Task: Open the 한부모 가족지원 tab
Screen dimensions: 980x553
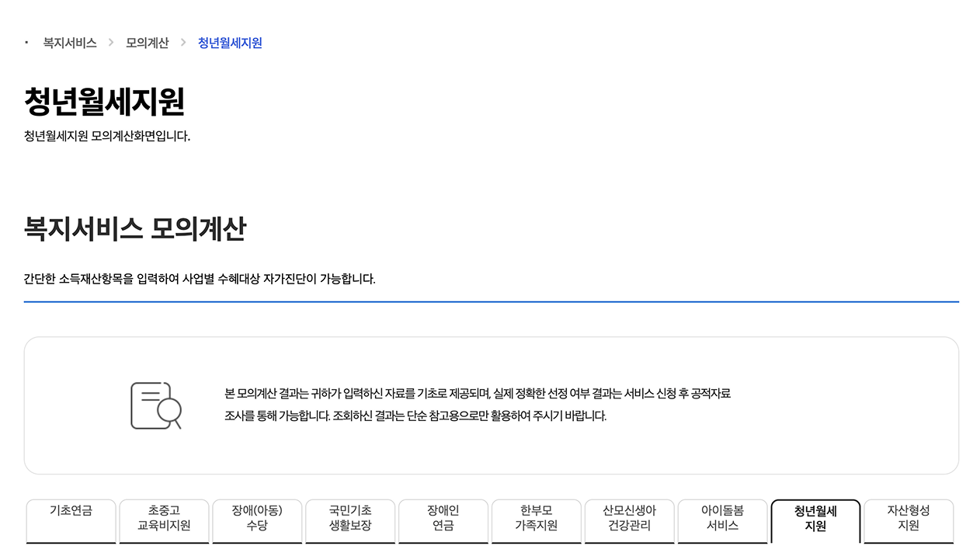Action: 536,521
